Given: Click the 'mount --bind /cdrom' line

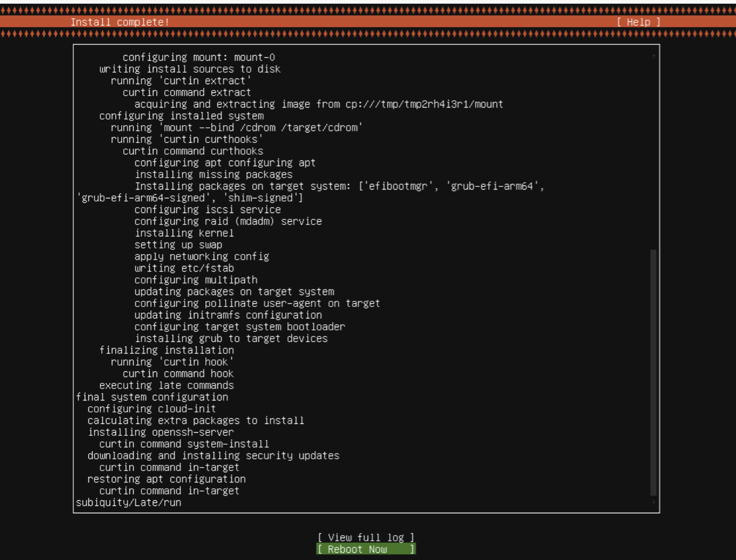Looking at the screenshot, I should tap(236, 127).
